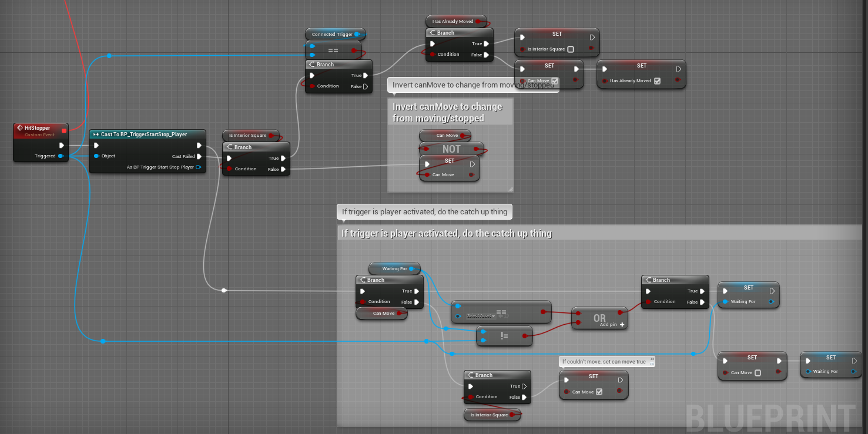
Task: Click the exec output pin of SET Is Interior Square
Action: [592, 38]
